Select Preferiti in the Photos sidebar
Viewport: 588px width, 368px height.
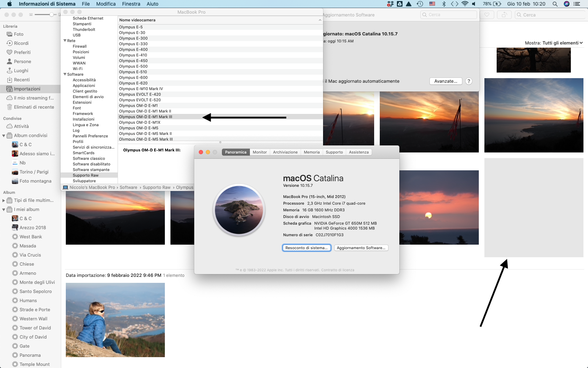tap(22, 52)
